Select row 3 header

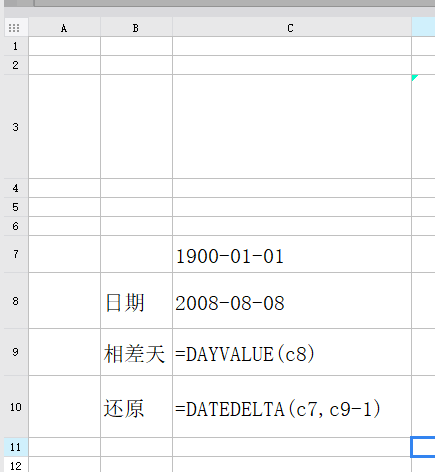tap(16, 127)
